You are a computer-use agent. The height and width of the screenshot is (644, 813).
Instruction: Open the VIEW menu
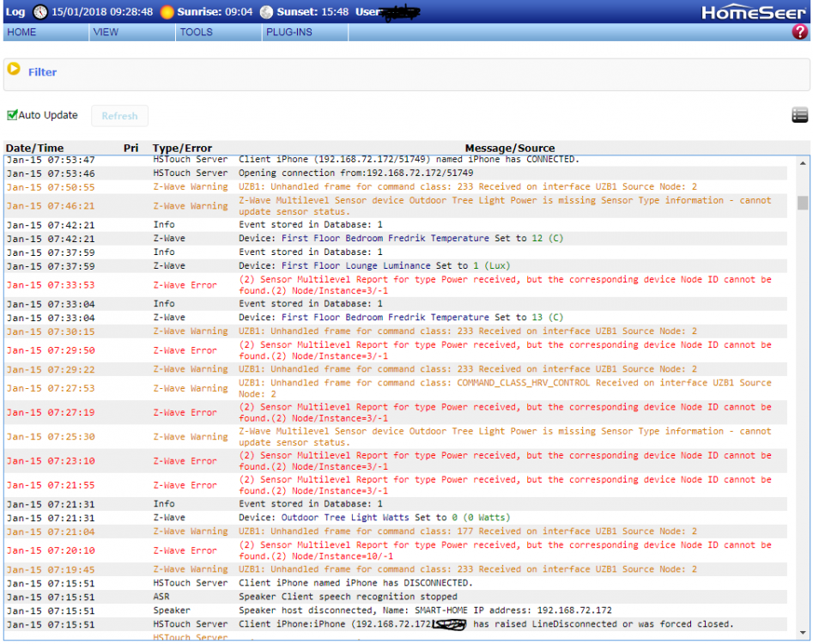tap(106, 33)
